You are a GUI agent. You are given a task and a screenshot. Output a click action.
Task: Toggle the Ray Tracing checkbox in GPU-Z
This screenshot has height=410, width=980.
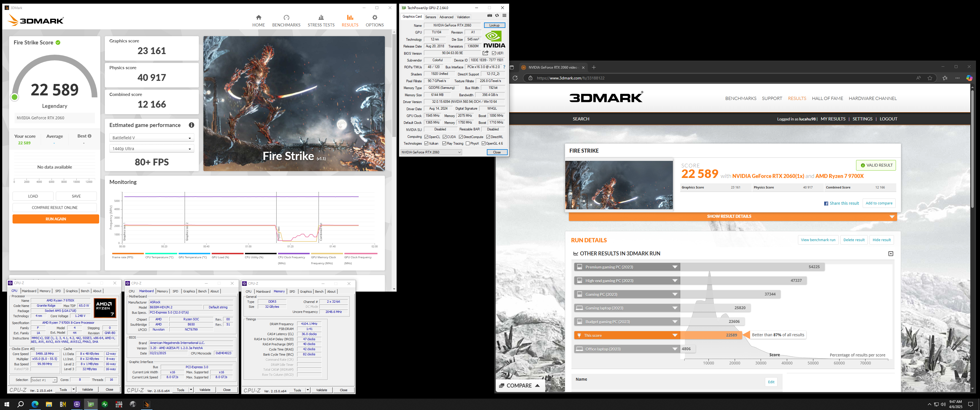444,143
